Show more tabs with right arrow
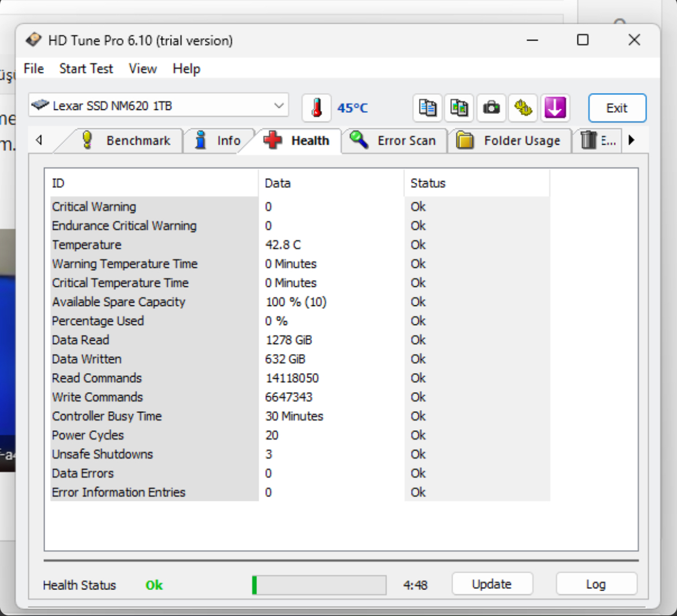The width and height of the screenshot is (677, 616). click(x=632, y=141)
